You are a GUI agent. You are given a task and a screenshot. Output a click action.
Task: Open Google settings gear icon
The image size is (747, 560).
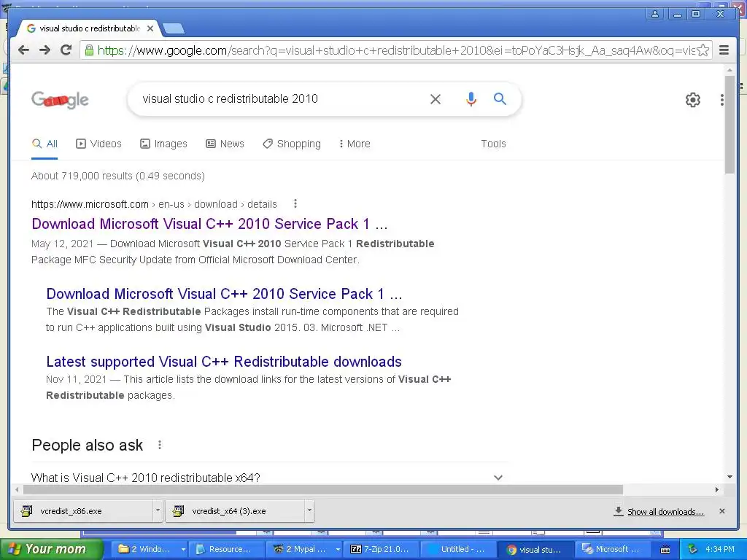693,99
